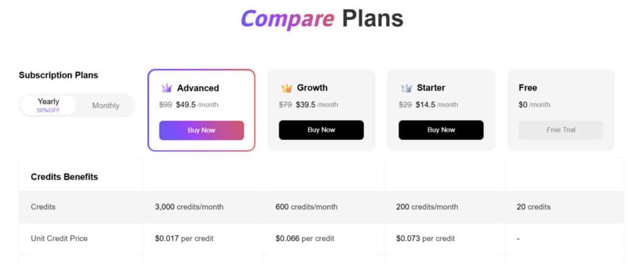Click the Advanced $49.5 /month price
Screen dimensions: 644x265
pos(197,105)
